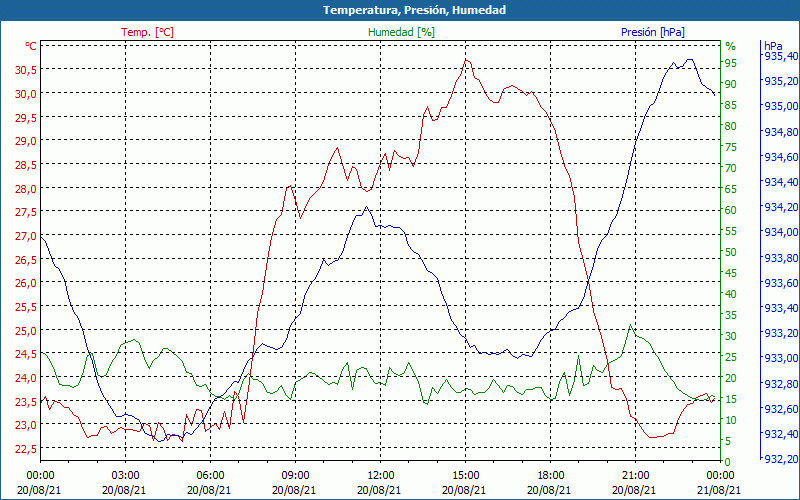Select the blue "Presión [hPa]" legend label
This screenshot has width=800, height=500.
coord(653,32)
